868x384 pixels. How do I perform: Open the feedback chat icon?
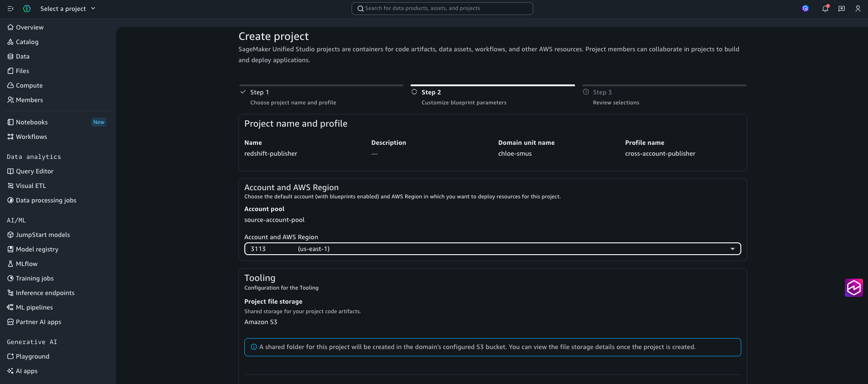842,9
